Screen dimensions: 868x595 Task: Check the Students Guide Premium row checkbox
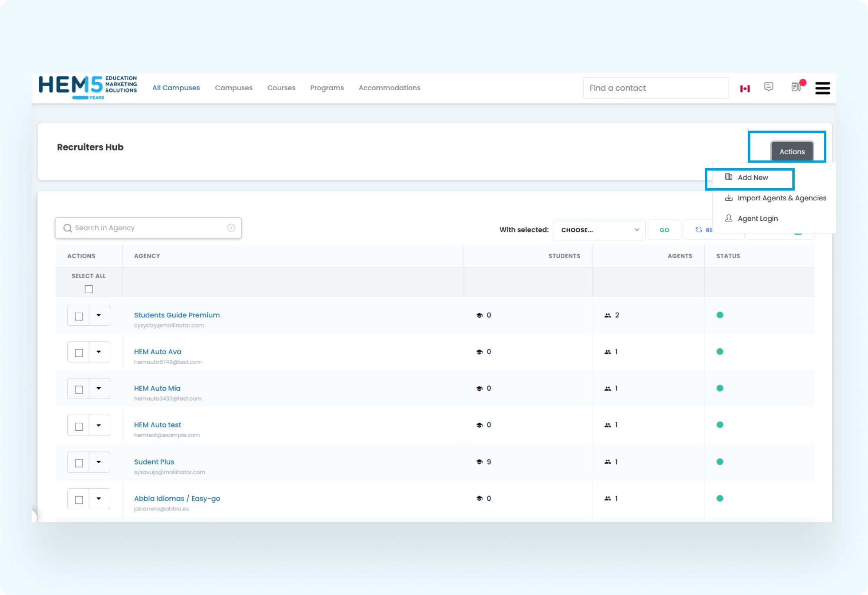pos(79,316)
